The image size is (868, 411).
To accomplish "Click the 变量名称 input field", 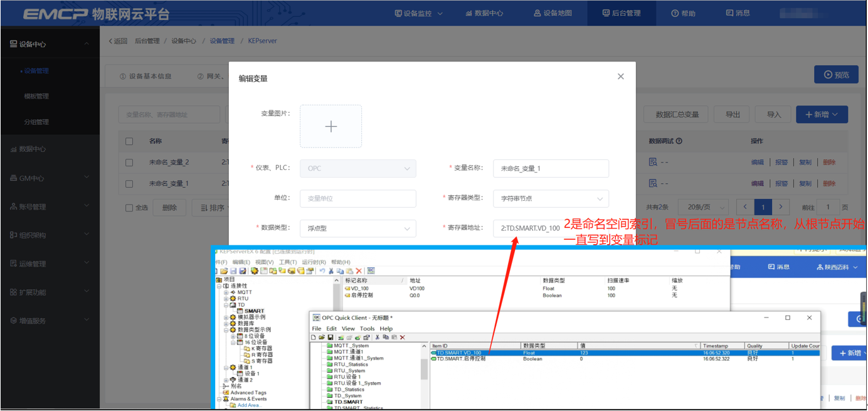I will point(551,168).
